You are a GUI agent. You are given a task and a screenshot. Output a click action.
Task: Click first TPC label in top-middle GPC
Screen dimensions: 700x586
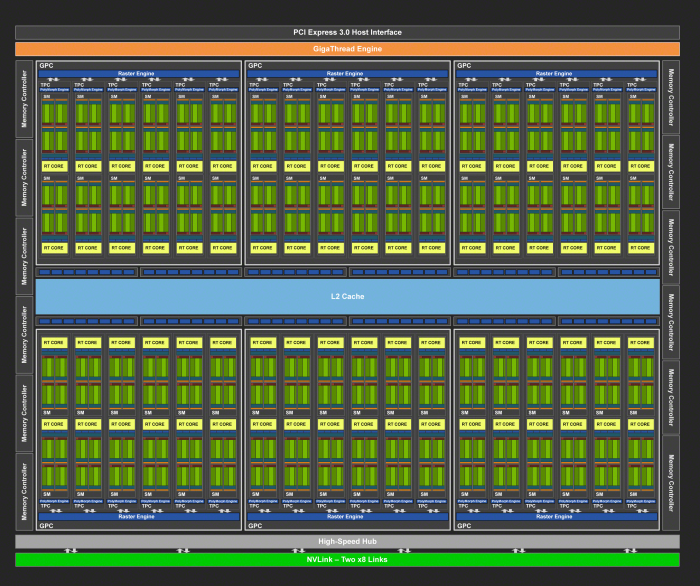pyautogui.click(x=254, y=85)
